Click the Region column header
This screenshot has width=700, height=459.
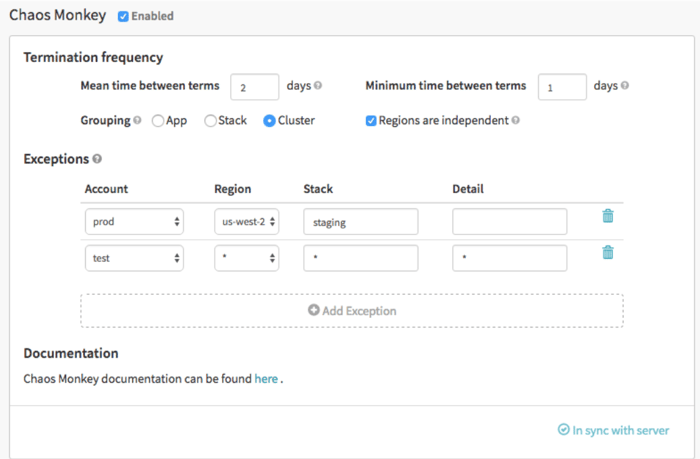click(233, 189)
